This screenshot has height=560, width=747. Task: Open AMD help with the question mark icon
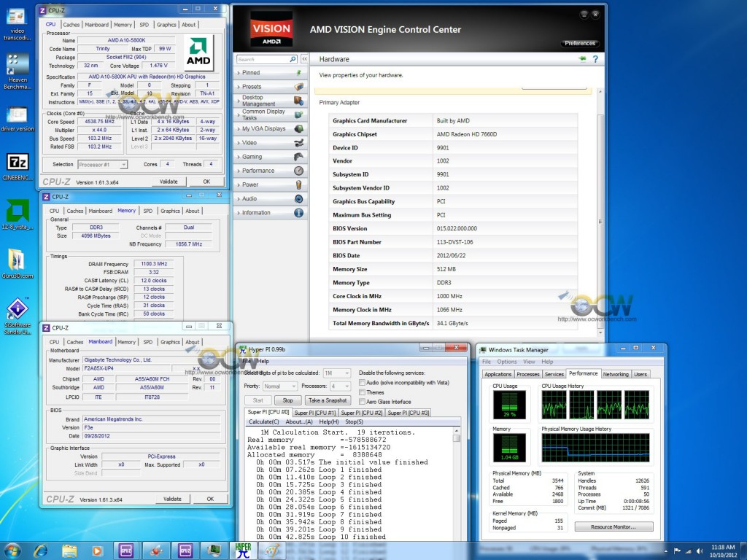(x=595, y=59)
